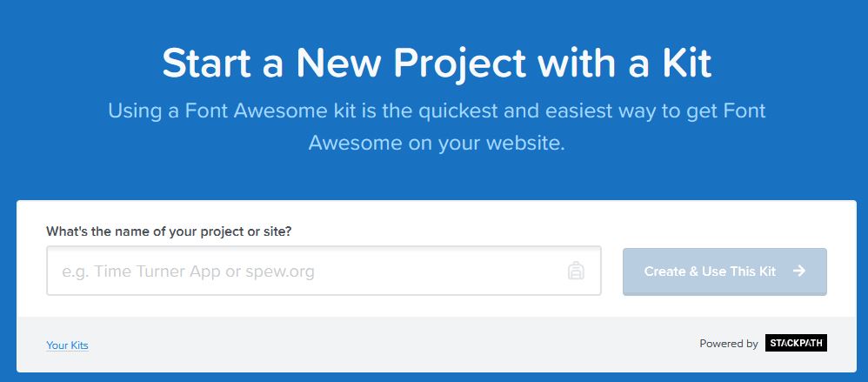Click the subtitle paragraph about Font Awesome kits

437,127
